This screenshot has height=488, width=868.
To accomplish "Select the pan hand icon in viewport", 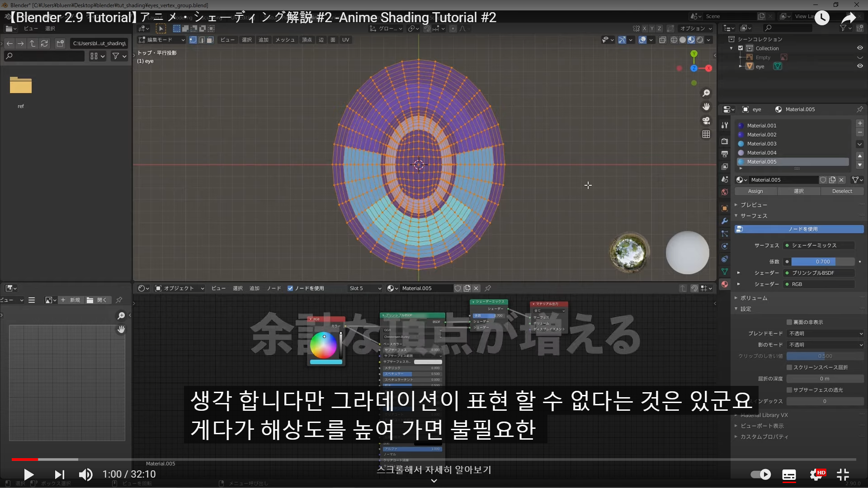I will [706, 107].
